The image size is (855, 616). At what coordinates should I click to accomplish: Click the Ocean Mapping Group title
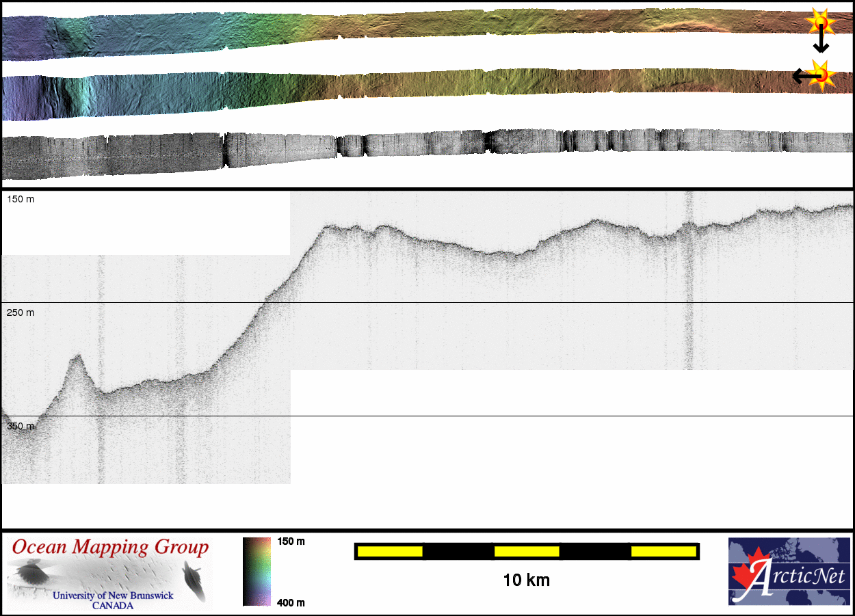110,548
